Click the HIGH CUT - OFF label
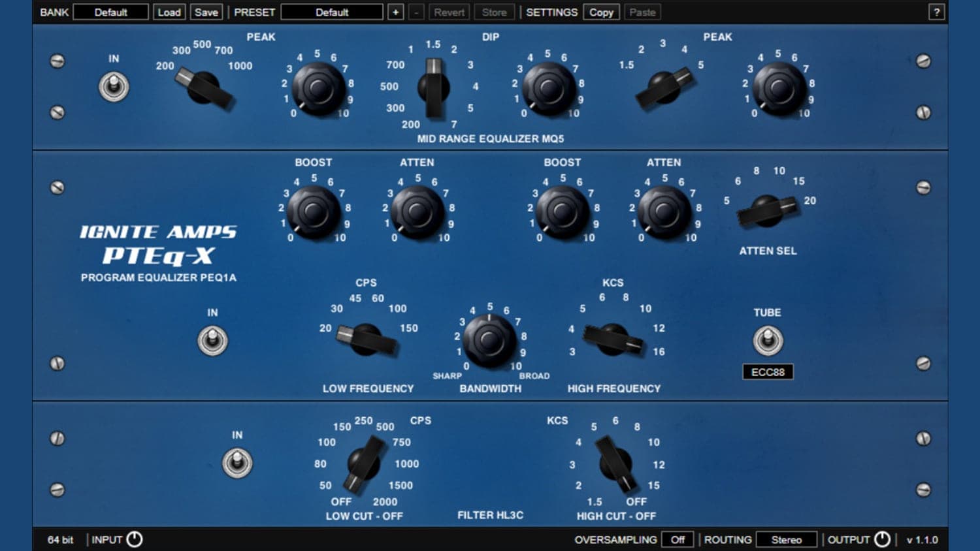The image size is (980, 551). coord(616,516)
